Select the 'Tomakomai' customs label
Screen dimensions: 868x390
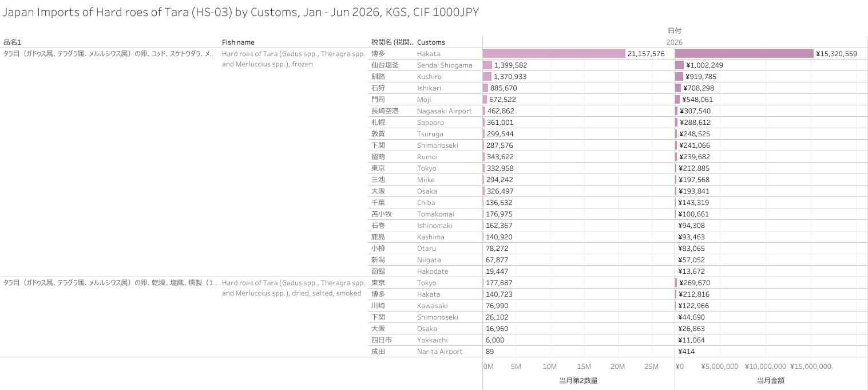click(x=435, y=214)
